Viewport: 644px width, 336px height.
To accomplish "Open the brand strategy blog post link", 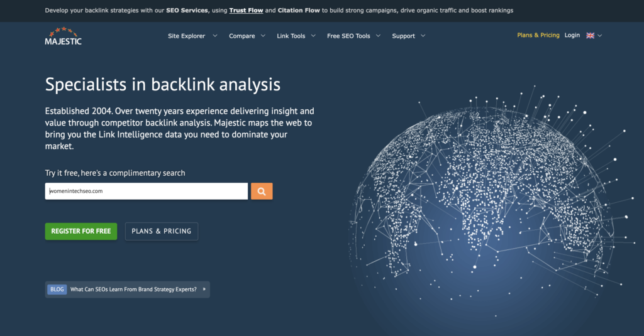I will click(133, 290).
